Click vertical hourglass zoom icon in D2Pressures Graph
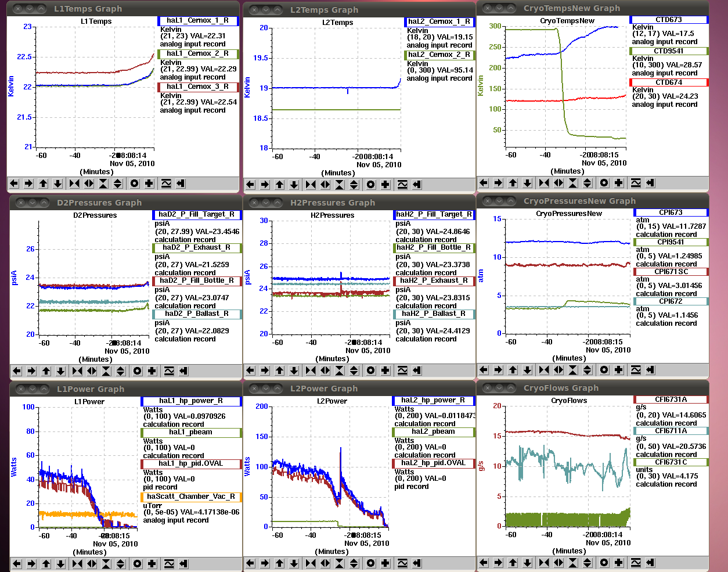 [106, 371]
